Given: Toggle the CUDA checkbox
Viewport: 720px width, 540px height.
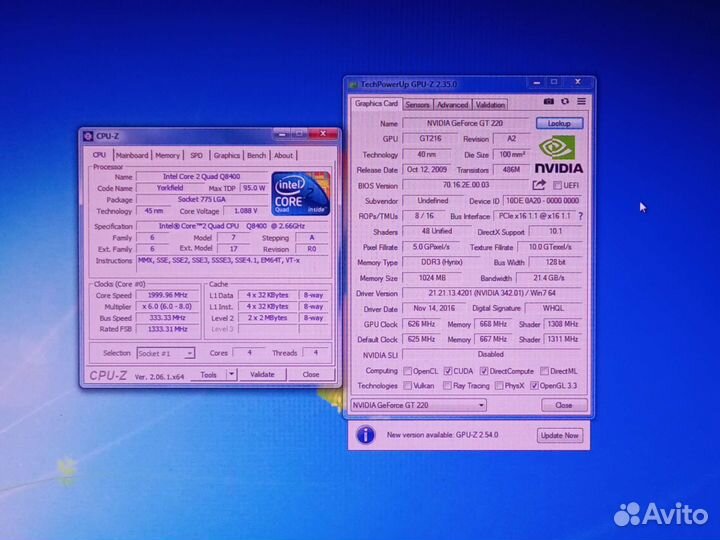Looking at the screenshot, I should (448, 371).
